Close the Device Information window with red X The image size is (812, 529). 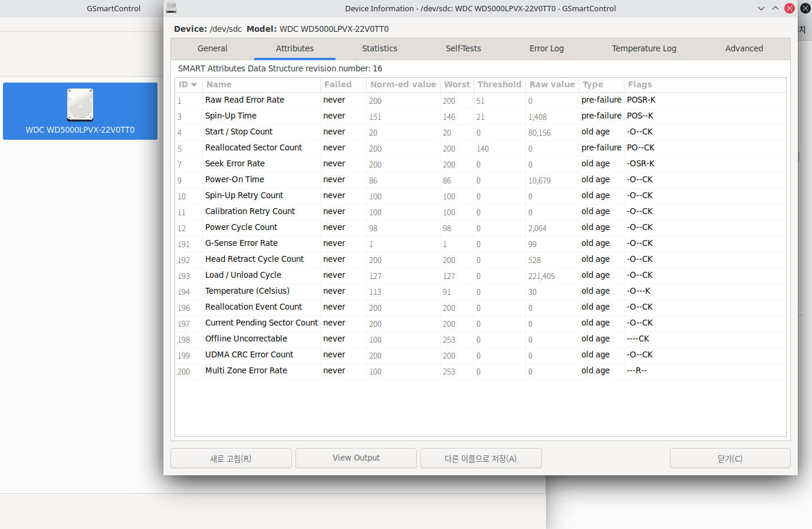790,8
